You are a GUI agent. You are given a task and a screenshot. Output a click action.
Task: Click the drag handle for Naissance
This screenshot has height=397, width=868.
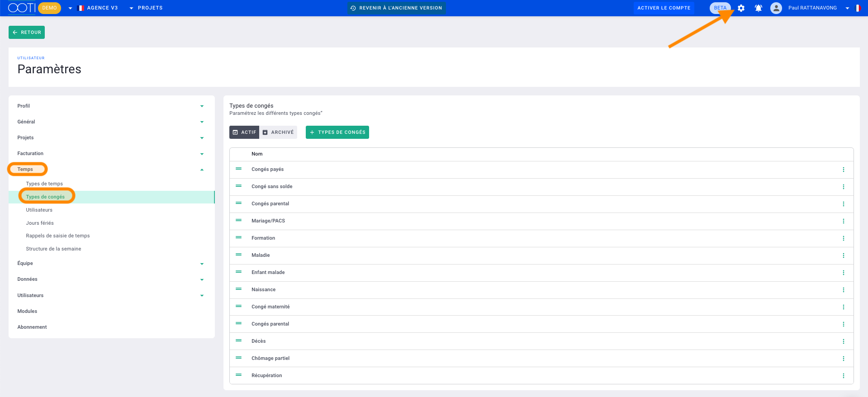coord(238,289)
